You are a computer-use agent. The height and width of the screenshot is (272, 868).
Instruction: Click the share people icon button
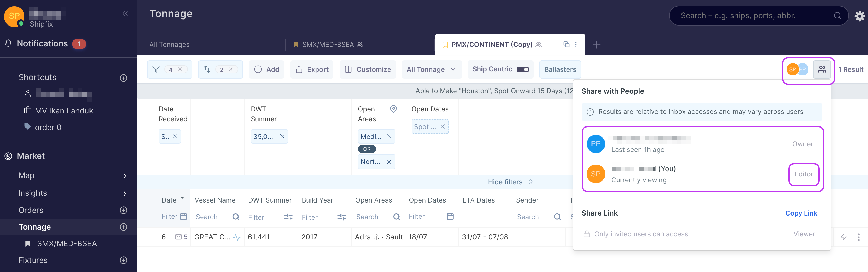(x=821, y=69)
